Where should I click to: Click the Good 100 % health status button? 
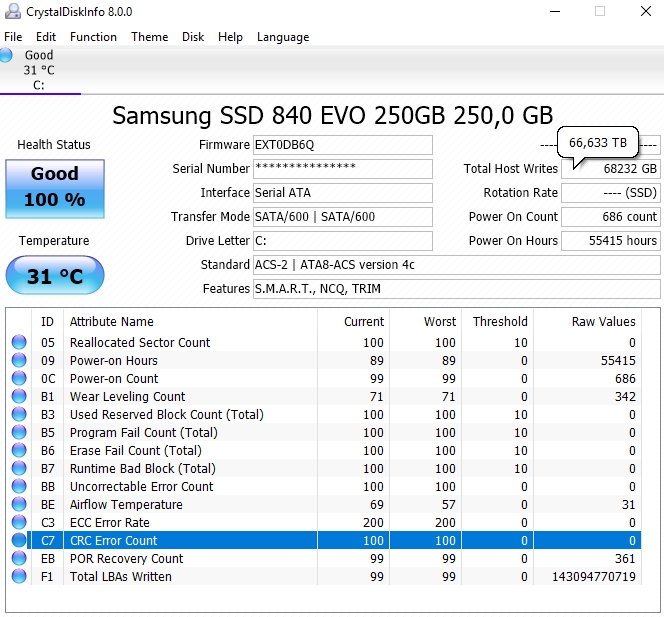55,189
